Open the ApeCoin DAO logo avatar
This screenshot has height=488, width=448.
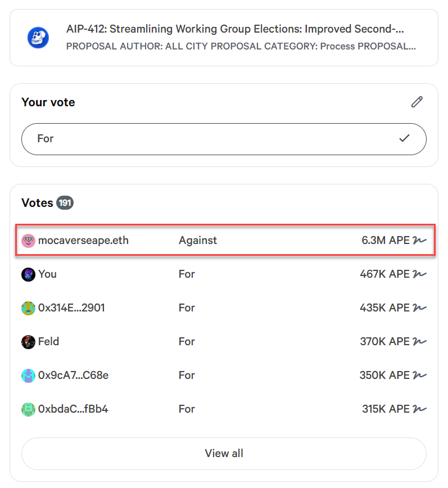coord(38,38)
